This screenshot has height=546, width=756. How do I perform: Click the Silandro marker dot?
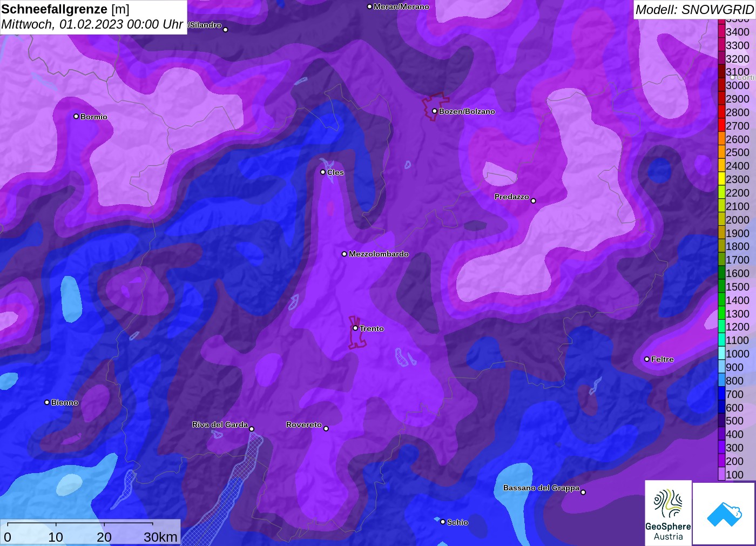(226, 30)
